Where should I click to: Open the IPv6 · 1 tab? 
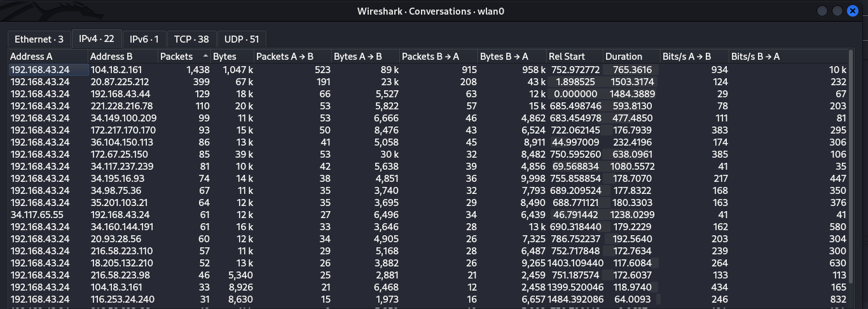(x=144, y=39)
